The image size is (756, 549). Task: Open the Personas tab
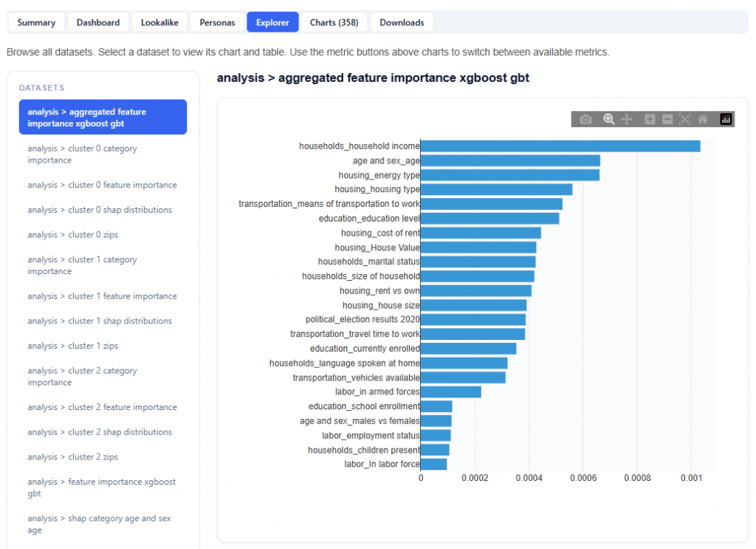[x=217, y=22]
